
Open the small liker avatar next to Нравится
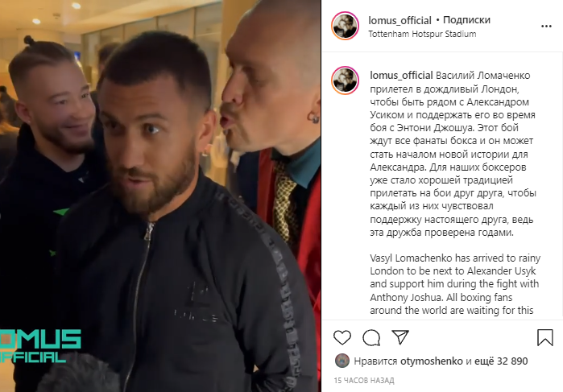coord(342,361)
